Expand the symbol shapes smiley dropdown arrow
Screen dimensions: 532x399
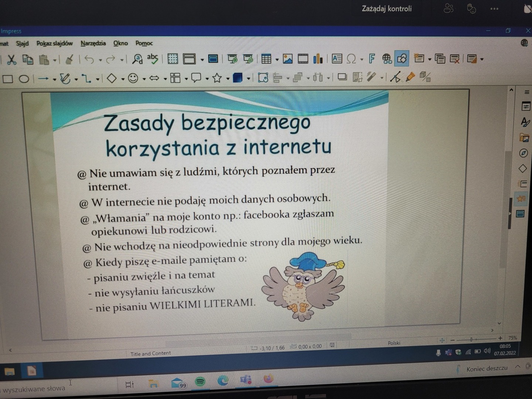(144, 79)
